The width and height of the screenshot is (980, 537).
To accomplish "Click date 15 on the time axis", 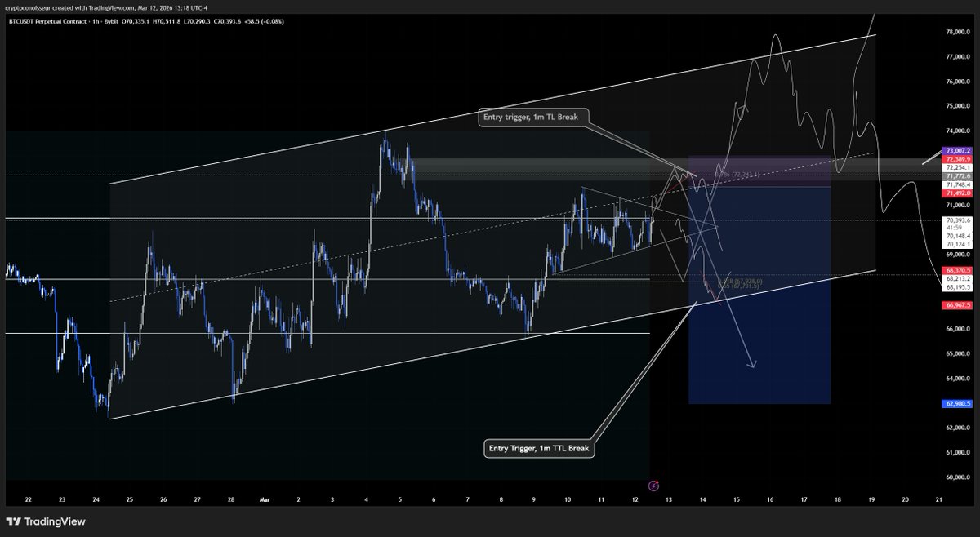I will pyautogui.click(x=735, y=498).
